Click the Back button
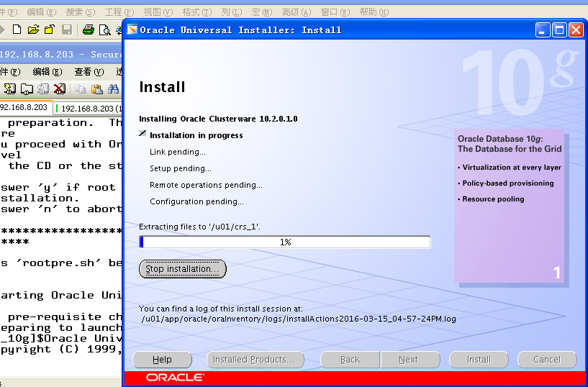 [x=350, y=360]
